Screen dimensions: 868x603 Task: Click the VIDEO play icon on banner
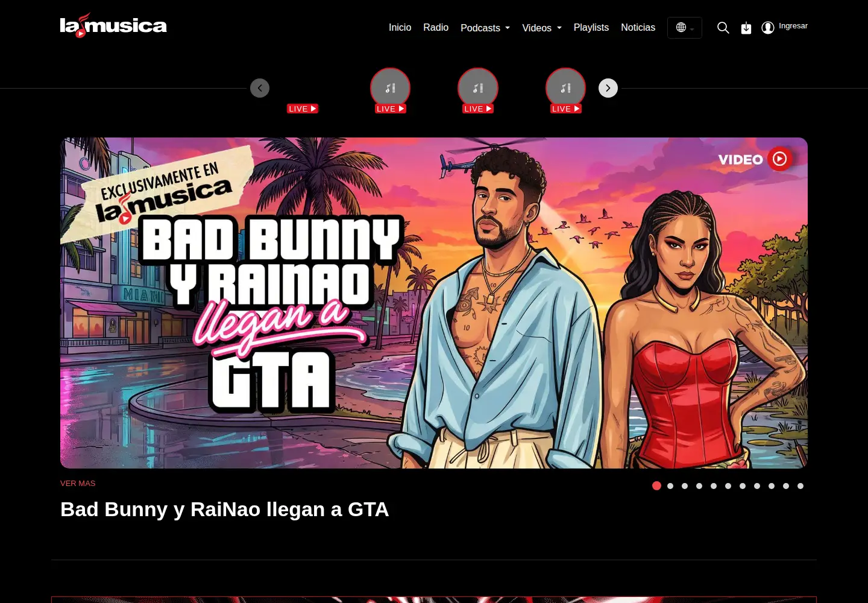pyautogui.click(x=779, y=159)
